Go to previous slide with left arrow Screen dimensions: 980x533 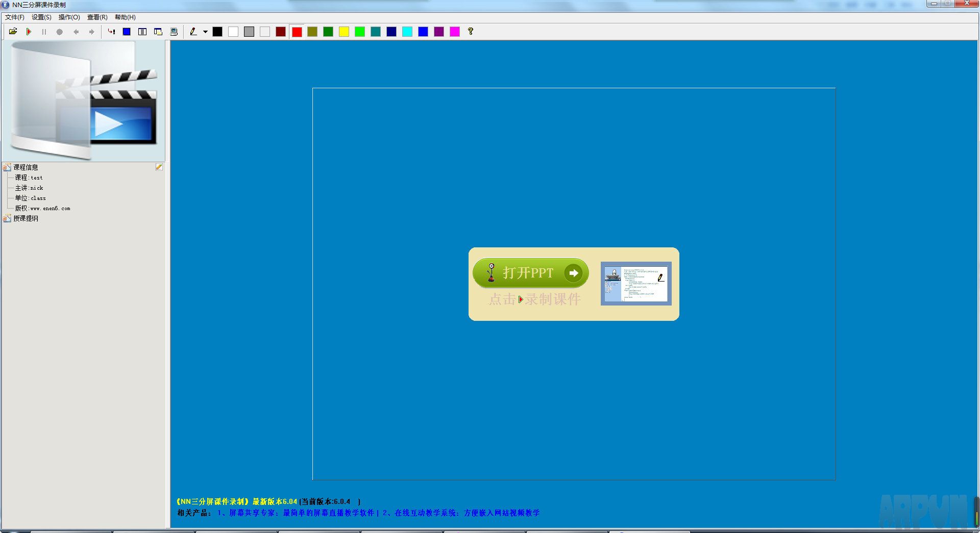[x=76, y=32]
